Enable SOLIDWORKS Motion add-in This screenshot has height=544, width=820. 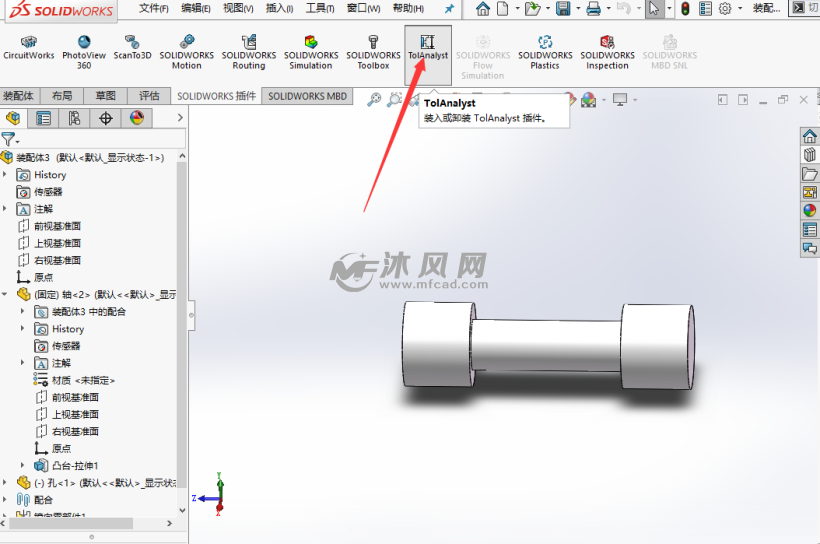click(x=187, y=52)
